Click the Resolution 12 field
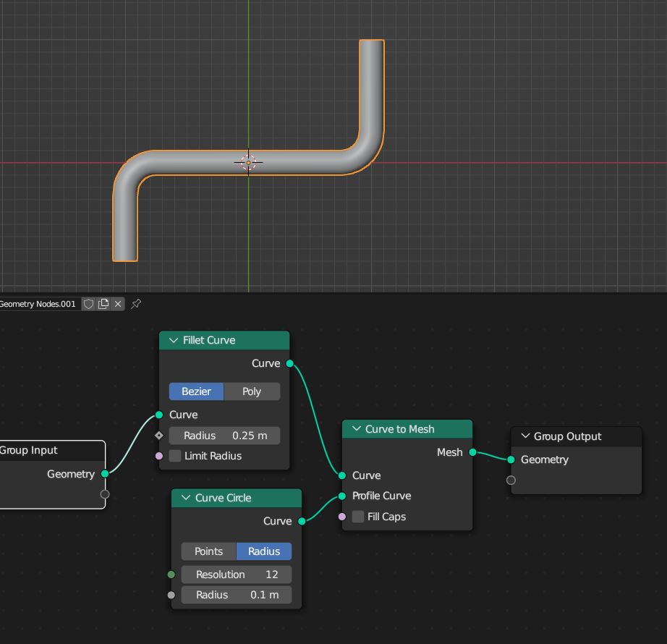 [237, 575]
